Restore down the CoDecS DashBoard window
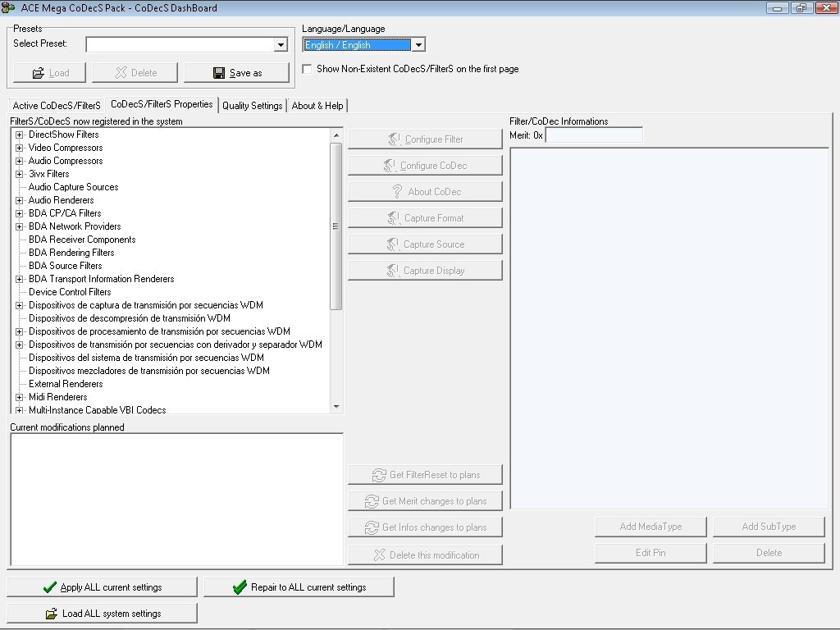The width and height of the screenshot is (840, 630). (801, 7)
